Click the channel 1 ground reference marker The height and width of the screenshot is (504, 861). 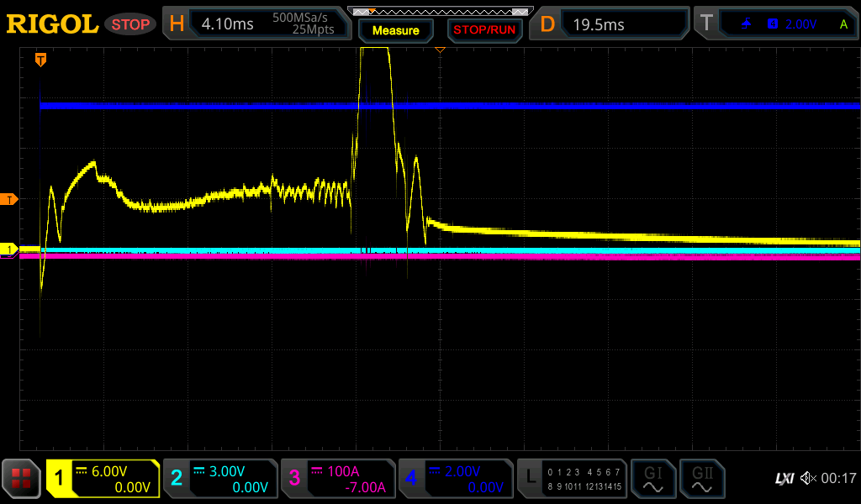click(x=9, y=249)
